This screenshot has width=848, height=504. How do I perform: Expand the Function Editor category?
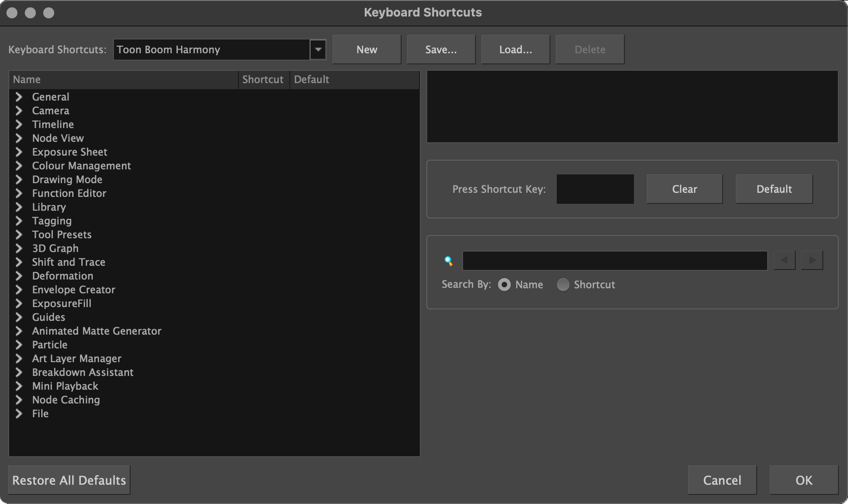[19, 193]
